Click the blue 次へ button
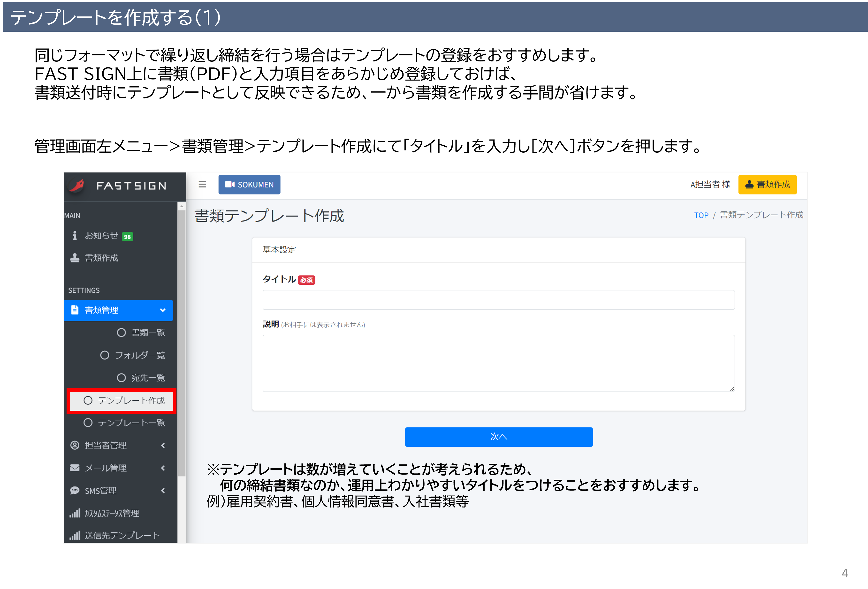 [498, 437]
